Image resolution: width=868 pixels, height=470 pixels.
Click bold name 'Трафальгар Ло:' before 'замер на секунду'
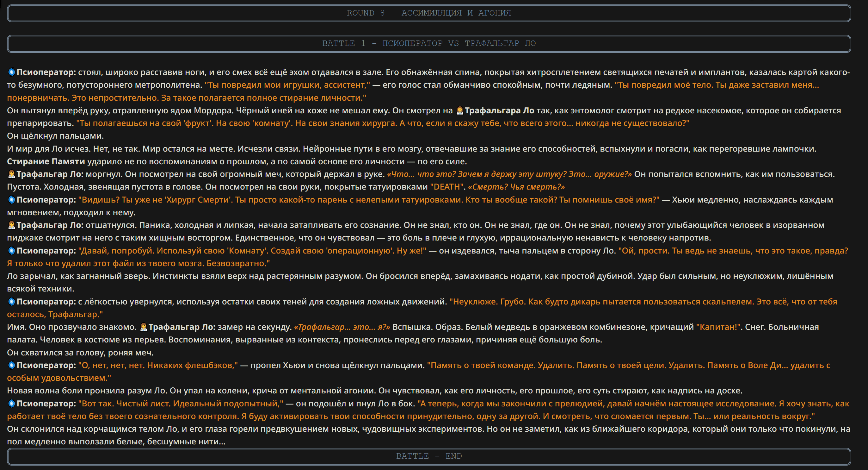[182, 327]
